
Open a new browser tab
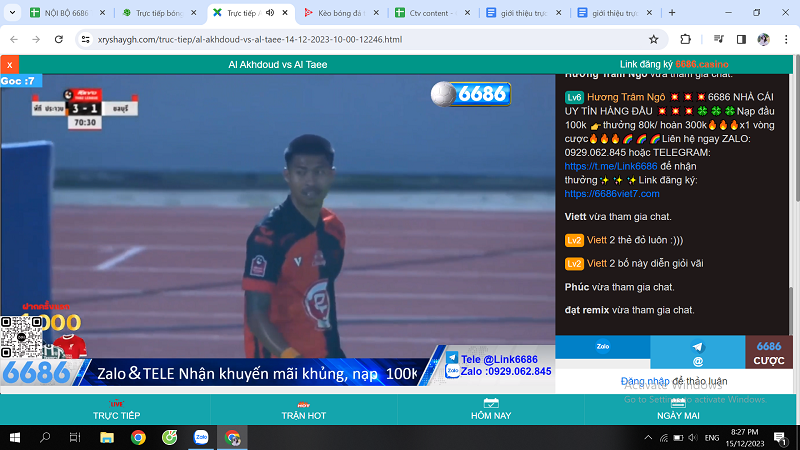click(x=671, y=13)
